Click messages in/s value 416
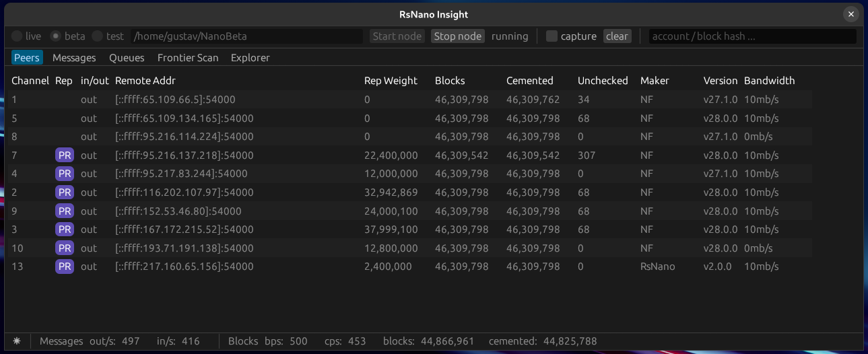Screen dimensions: 868x354 tap(191, 341)
